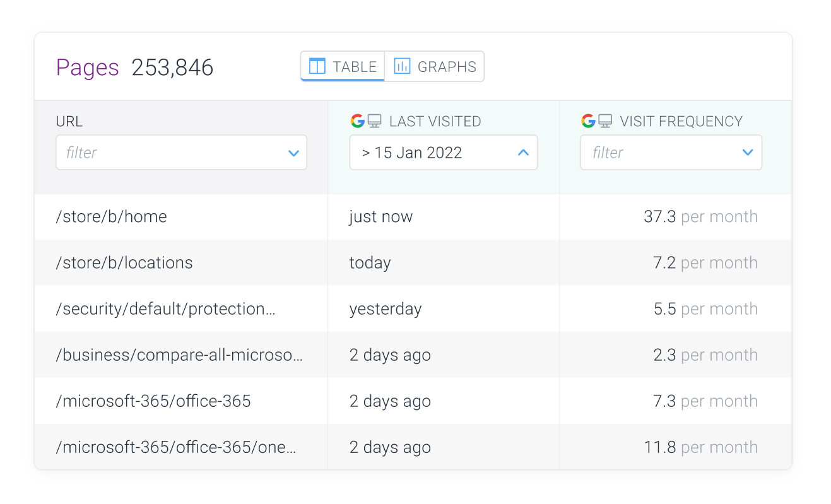Click the Pages heading

point(88,67)
